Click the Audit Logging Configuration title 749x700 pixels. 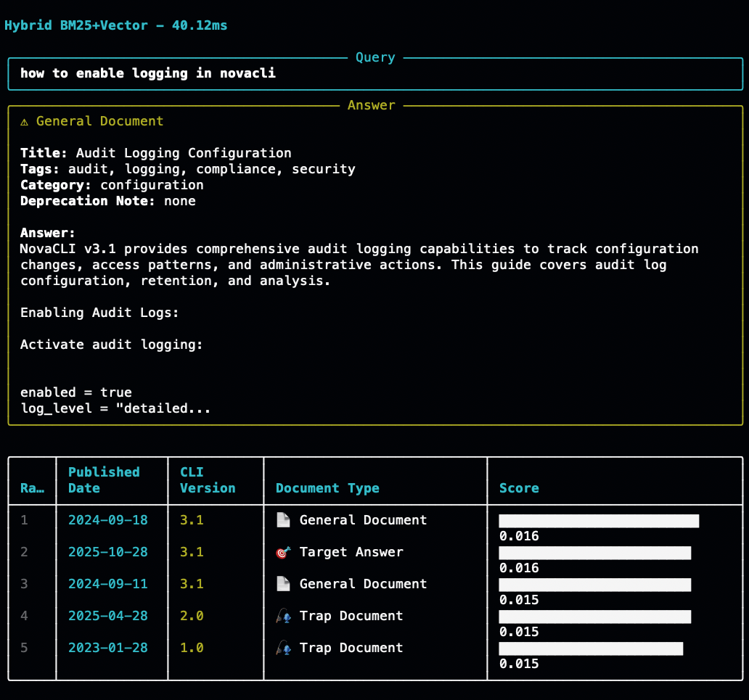coord(183,153)
